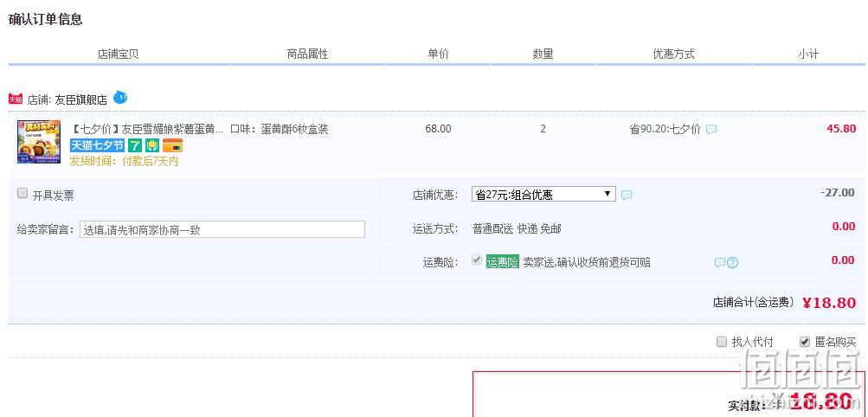This screenshot has width=868, height=417.
Task: Click the 小计 column header
Action: coord(807,55)
